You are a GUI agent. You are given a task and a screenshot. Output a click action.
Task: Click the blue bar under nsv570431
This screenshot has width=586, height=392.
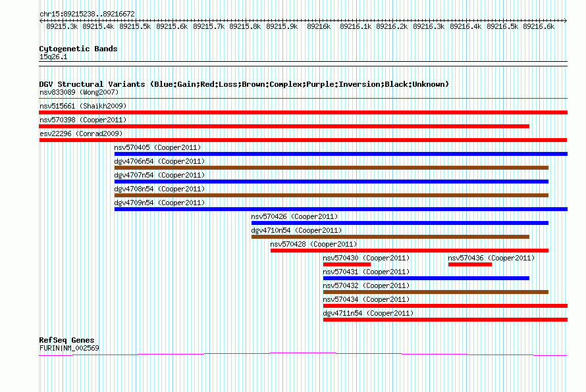click(x=426, y=278)
